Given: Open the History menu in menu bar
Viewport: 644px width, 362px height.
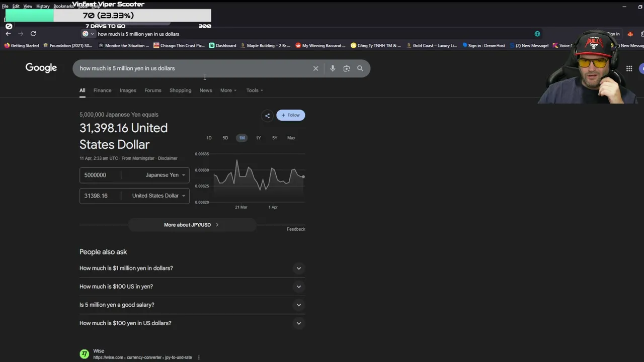Looking at the screenshot, I should 43,6.
